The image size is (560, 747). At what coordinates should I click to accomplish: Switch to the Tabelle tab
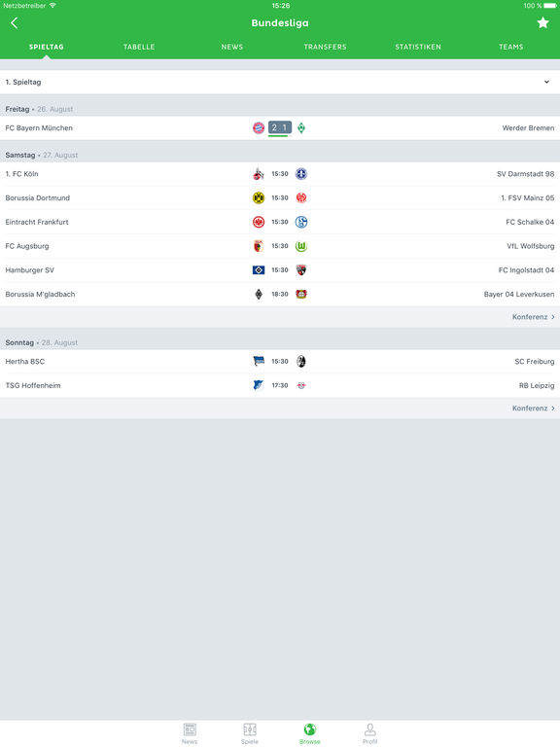pos(139,47)
